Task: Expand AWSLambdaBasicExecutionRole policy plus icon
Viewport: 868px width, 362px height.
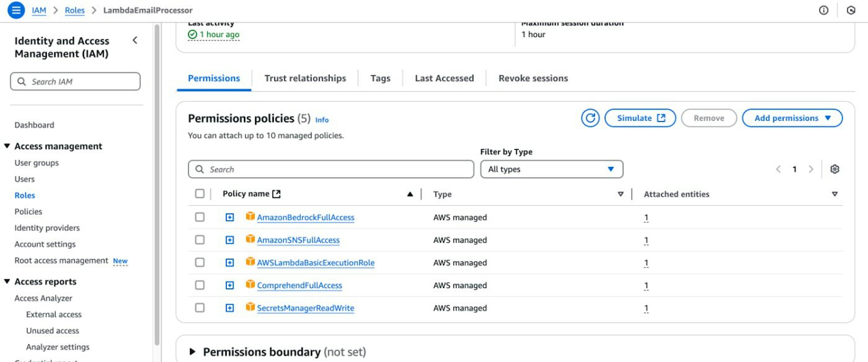Action: click(229, 263)
